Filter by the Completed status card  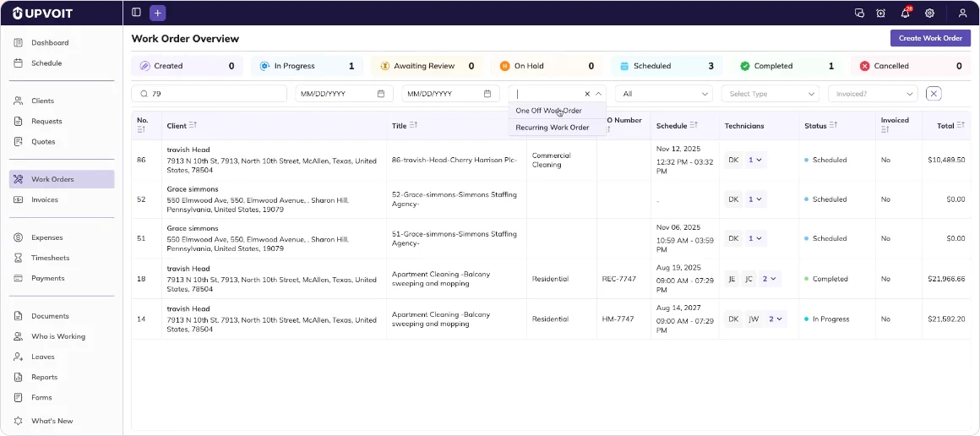[x=787, y=66]
